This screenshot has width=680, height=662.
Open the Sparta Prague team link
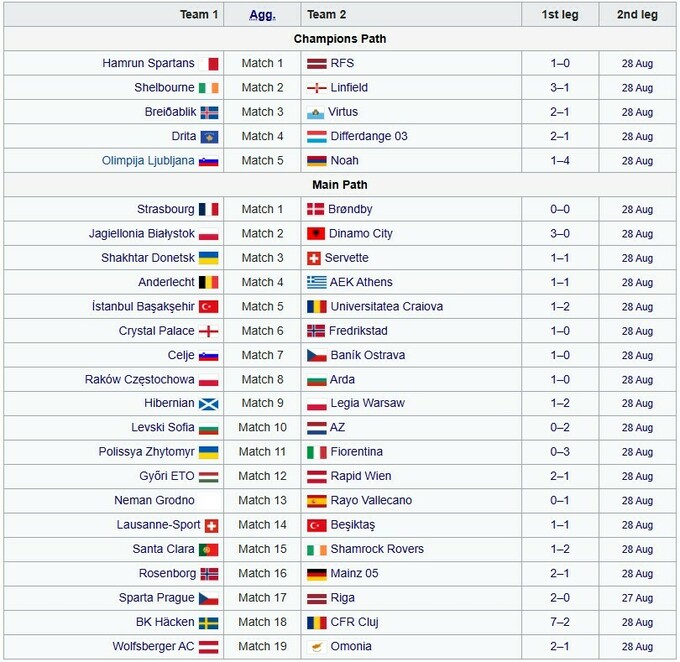coord(157,598)
